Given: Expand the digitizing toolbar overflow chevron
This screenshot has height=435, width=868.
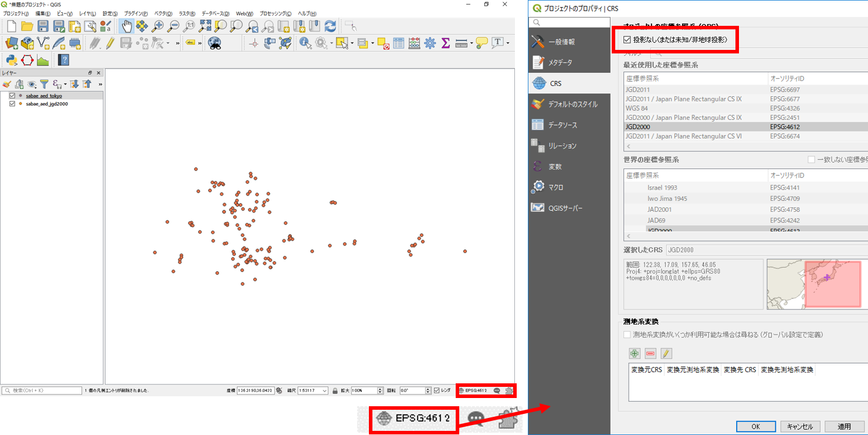Looking at the screenshot, I should (177, 43).
